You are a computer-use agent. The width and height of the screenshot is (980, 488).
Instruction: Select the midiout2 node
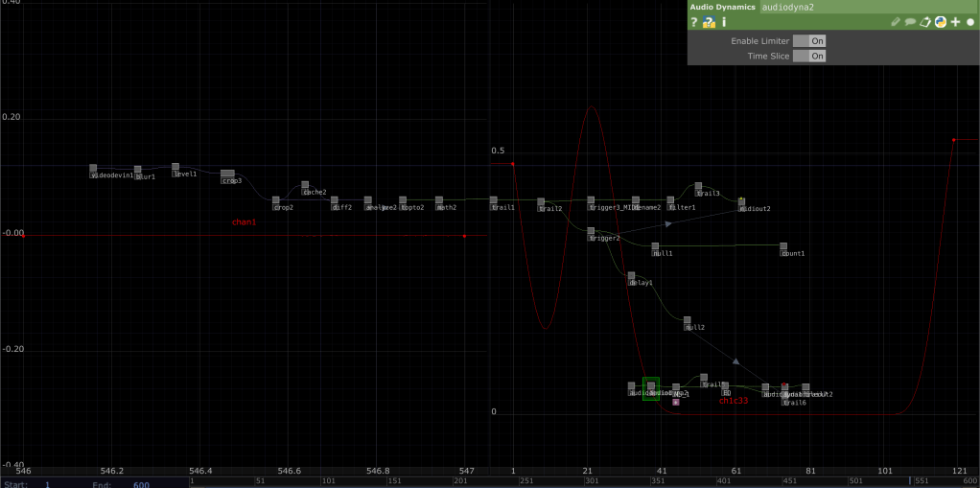tap(741, 202)
